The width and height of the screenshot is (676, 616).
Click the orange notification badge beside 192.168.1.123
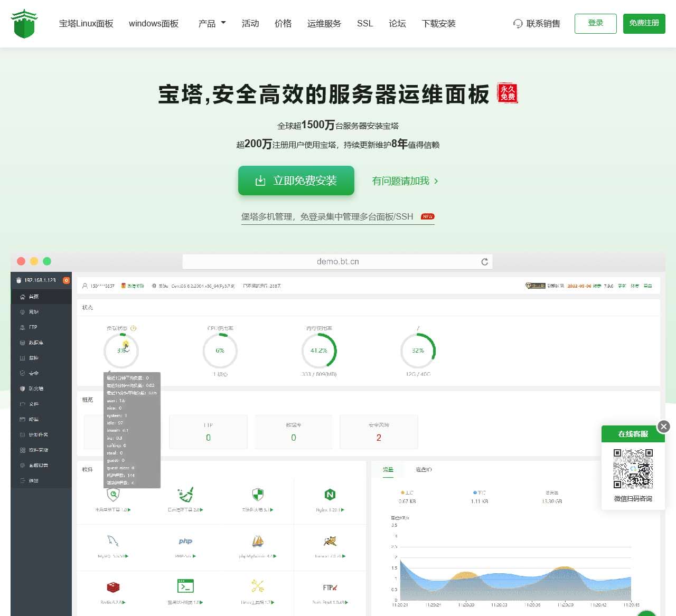coord(66,280)
